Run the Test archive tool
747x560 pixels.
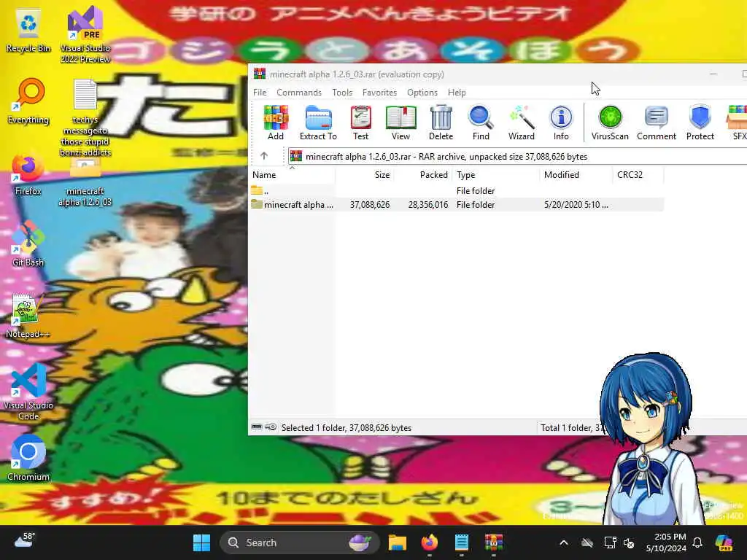[360, 122]
